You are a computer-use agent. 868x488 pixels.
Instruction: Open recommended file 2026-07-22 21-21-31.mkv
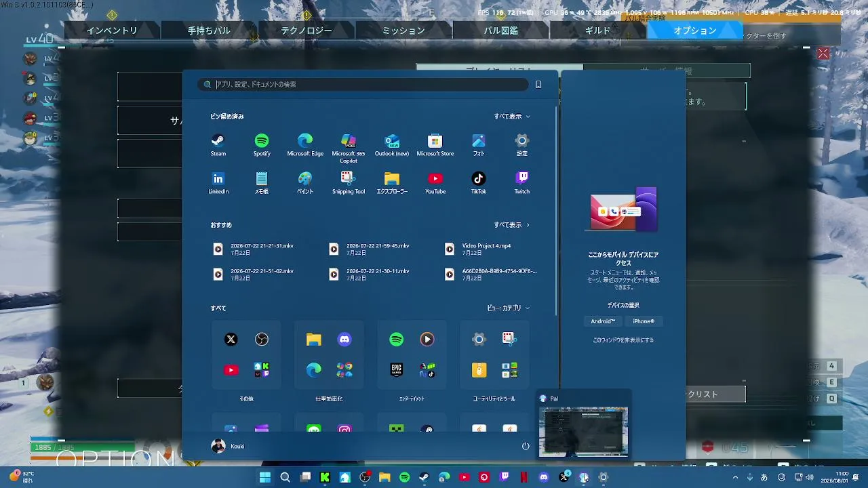coord(254,249)
